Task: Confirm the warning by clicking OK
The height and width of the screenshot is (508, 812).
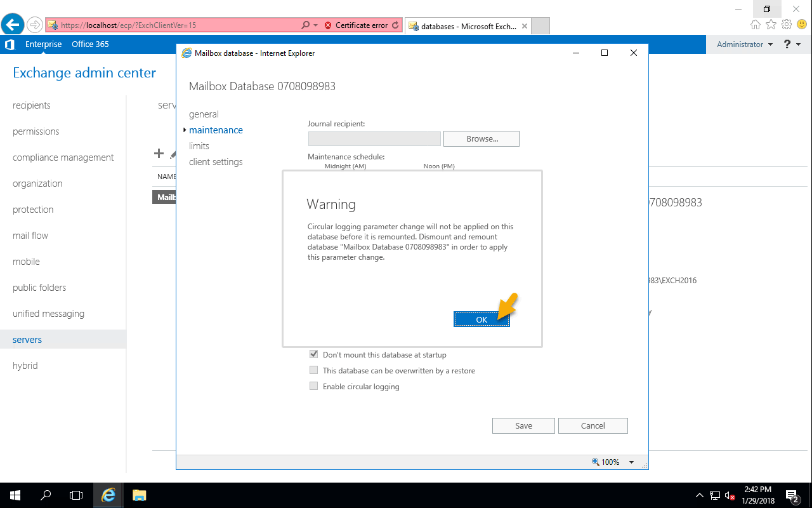Action: [x=481, y=319]
